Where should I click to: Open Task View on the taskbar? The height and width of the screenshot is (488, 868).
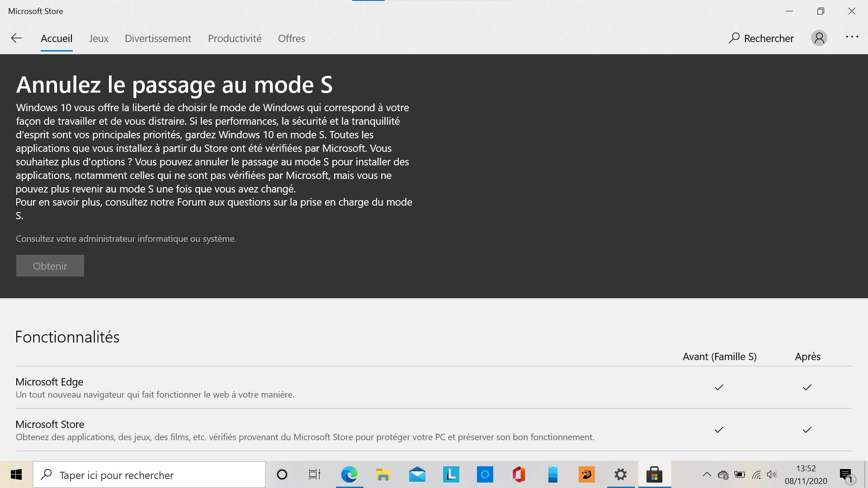[x=315, y=474]
